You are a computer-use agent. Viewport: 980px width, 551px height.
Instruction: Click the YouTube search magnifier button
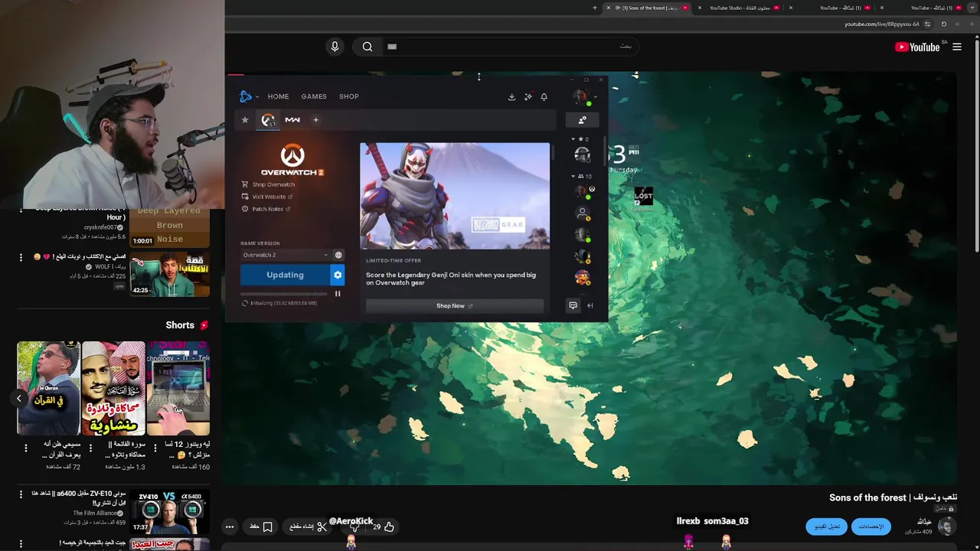367,47
